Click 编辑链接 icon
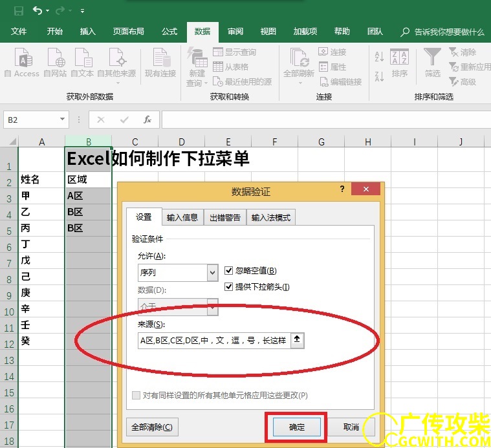 [341, 82]
